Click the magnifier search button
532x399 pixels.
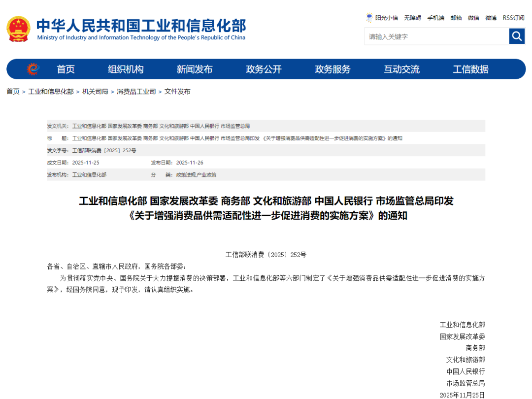[x=517, y=36]
